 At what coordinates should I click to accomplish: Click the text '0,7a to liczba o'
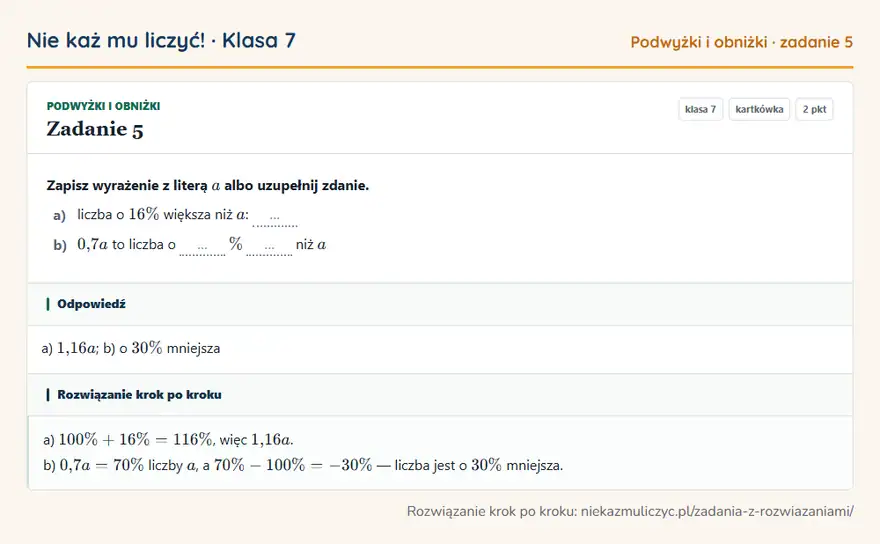tap(126, 244)
